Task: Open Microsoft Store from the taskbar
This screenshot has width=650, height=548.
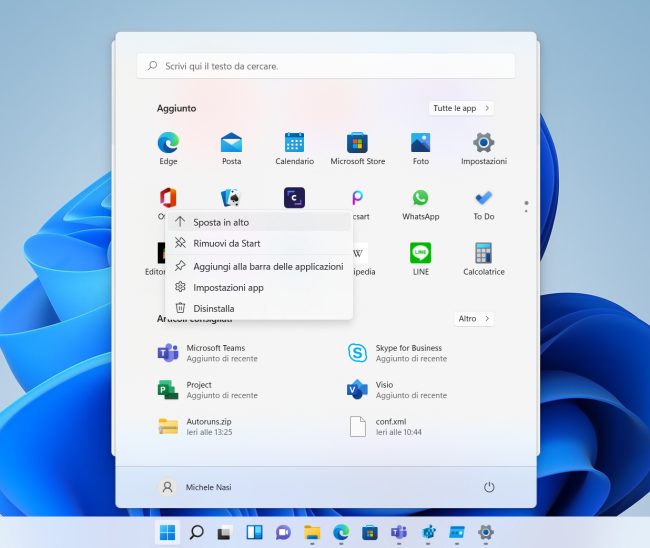Action: click(370, 532)
